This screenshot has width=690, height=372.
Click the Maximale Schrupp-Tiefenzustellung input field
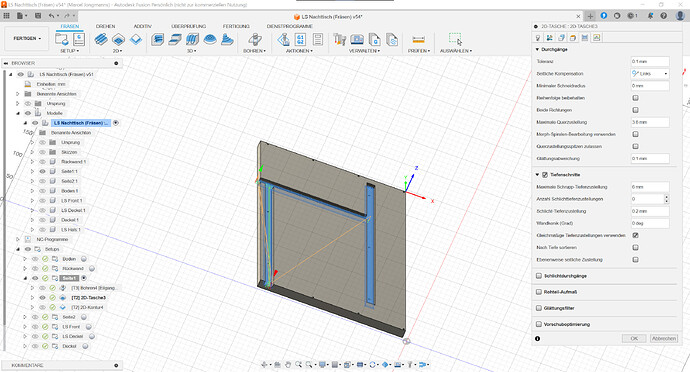(x=650, y=187)
